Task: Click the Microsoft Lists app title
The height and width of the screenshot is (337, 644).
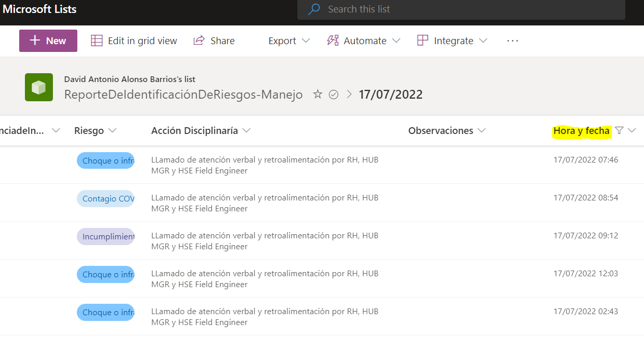Action: click(x=39, y=9)
